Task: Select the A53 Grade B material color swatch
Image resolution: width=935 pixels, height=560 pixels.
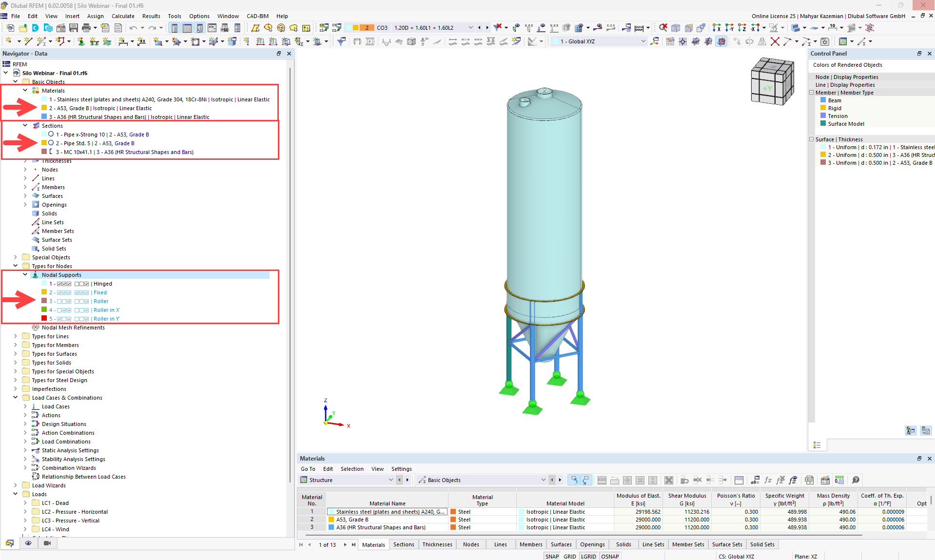Action: point(43,108)
